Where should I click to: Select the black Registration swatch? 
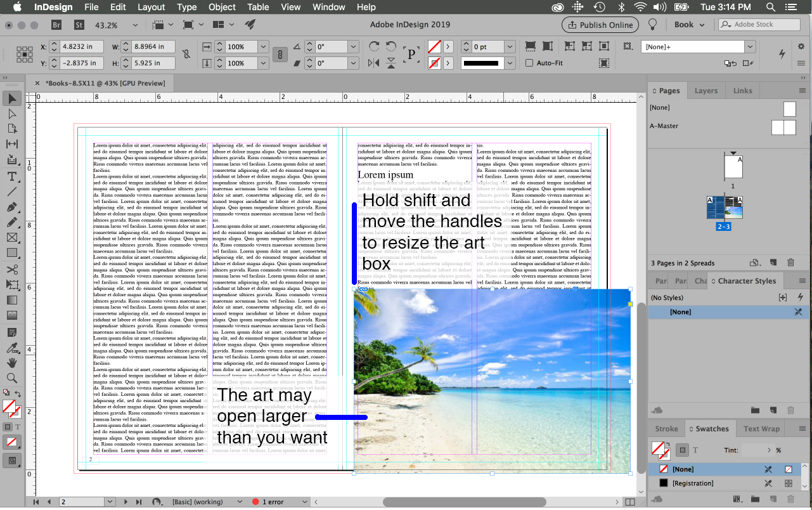point(692,483)
